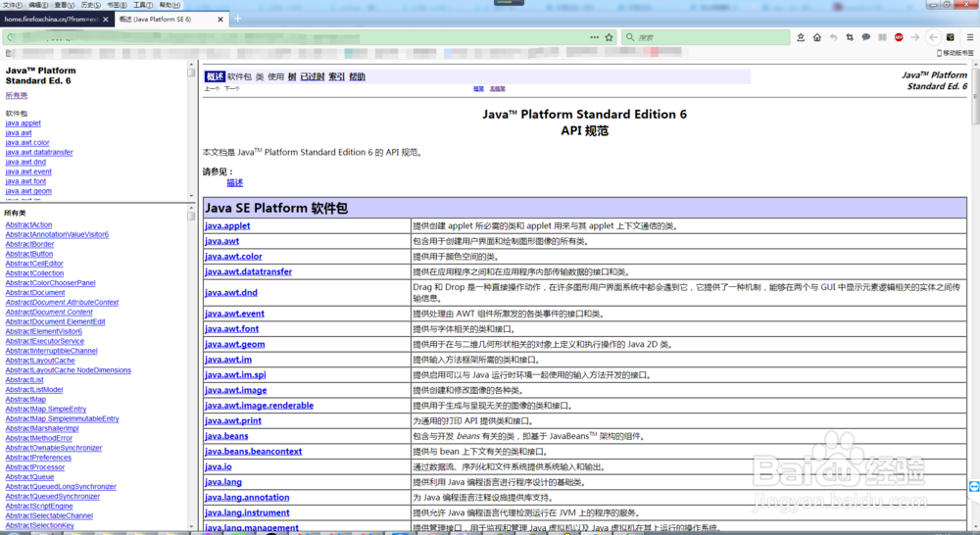Screen dimensions: 980x535
Task: Click the undo arrow icon in toolbar
Action: [833, 37]
